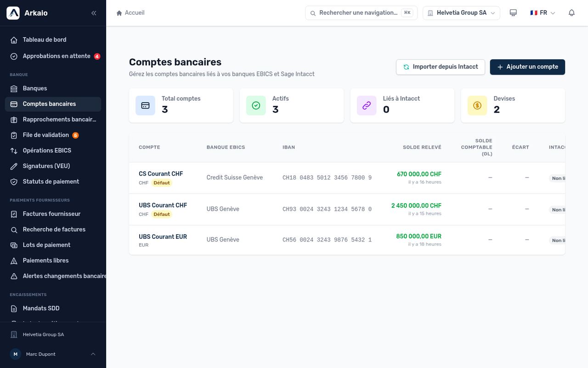Open the notifications bell
The height and width of the screenshot is (368, 588).
(x=571, y=13)
